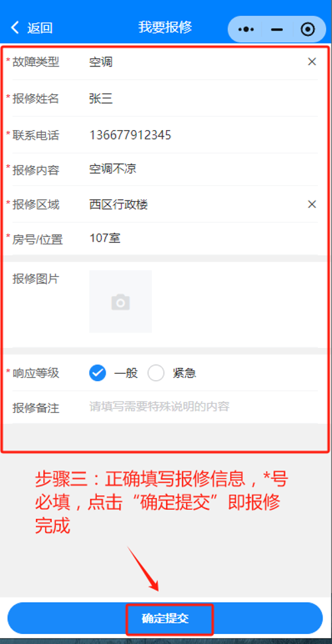Open the three-dot mini program menu

(x=246, y=29)
